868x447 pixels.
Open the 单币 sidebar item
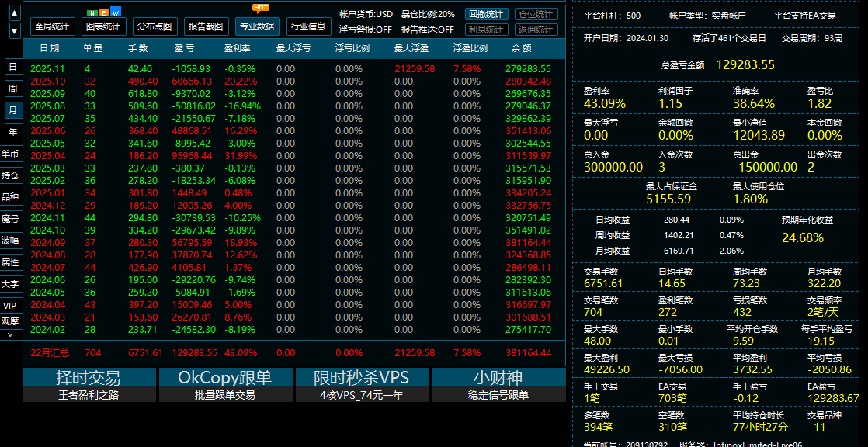[x=10, y=154]
